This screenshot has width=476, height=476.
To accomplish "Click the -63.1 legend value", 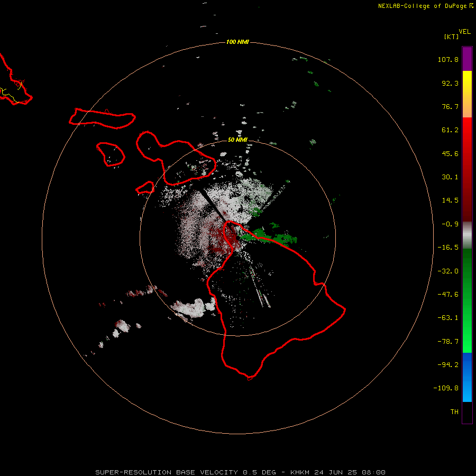I will click(x=448, y=318).
